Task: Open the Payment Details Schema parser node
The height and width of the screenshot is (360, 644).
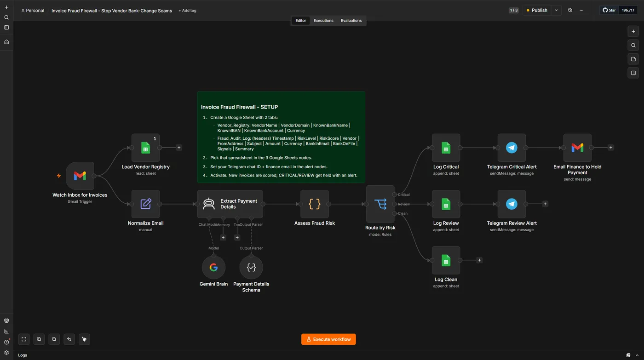Action: tap(251, 268)
